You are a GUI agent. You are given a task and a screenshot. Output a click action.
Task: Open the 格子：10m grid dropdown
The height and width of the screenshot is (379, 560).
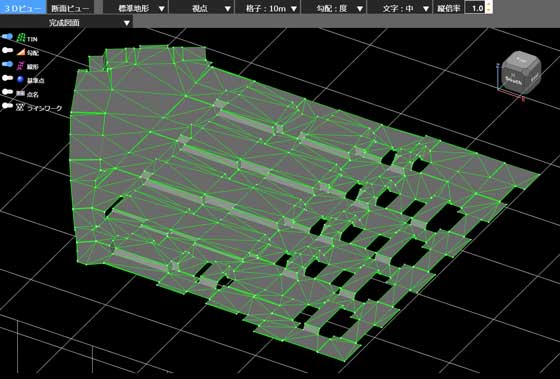[x=268, y=8]
